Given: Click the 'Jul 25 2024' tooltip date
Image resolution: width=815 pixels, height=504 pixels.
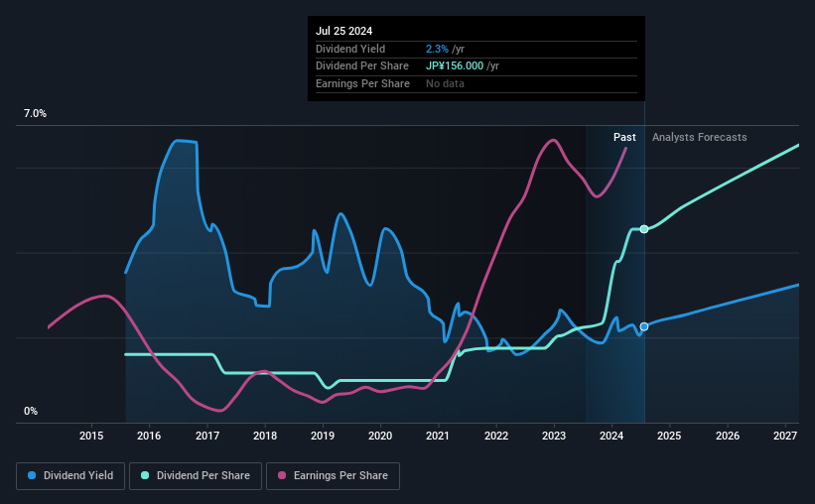Looking at the screenshot, I should pyautogui.click(x=343, y=31).
